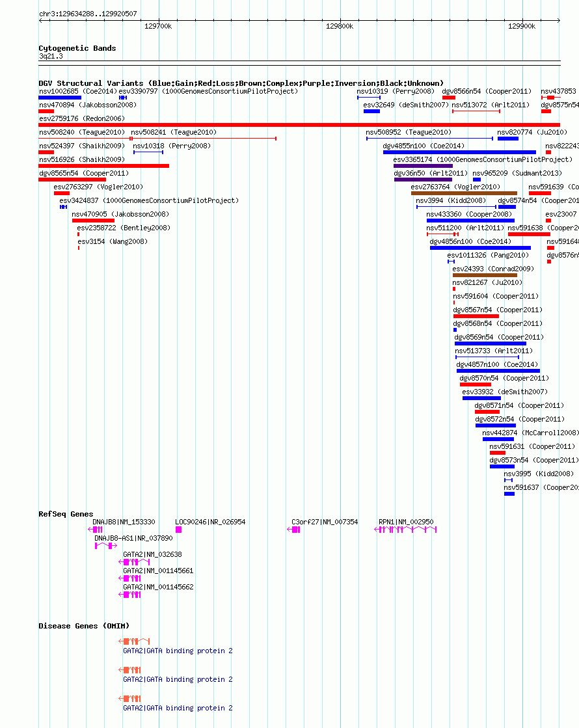The height and width of the screenshot is (728, 579).
Task: Open the RPN1|NM_002950 gene model
Action: [405, 530]
